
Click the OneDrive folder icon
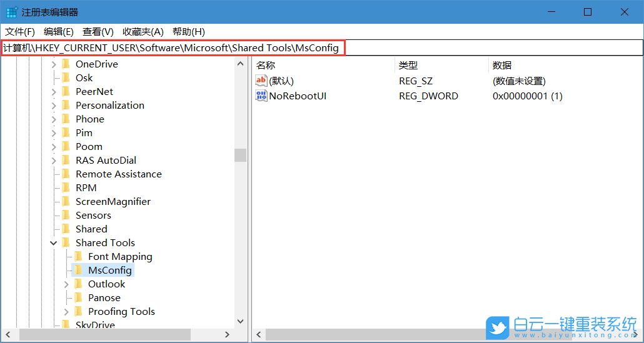(66, 64)
